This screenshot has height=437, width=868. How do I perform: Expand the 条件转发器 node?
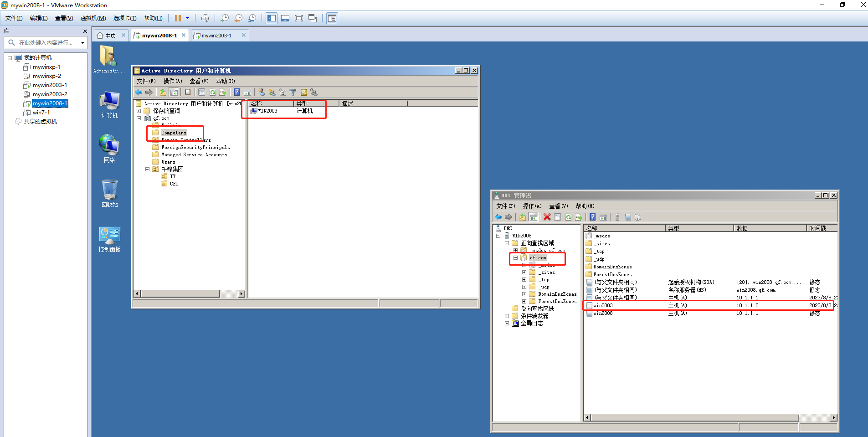[507, 316]
